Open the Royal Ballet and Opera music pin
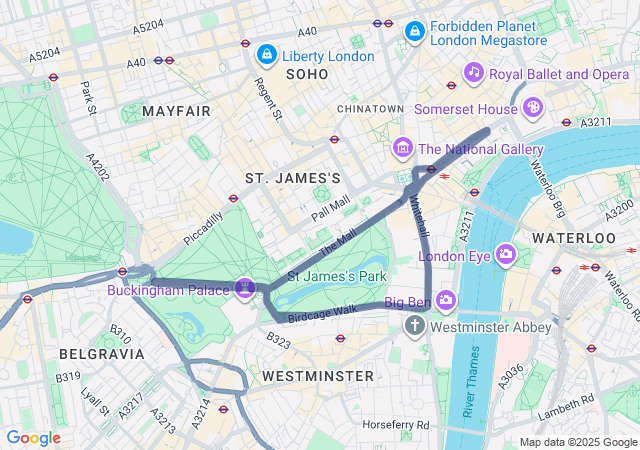Image resolution: width=640 pixels, height=450 pixels. click(x=473, y=74)
